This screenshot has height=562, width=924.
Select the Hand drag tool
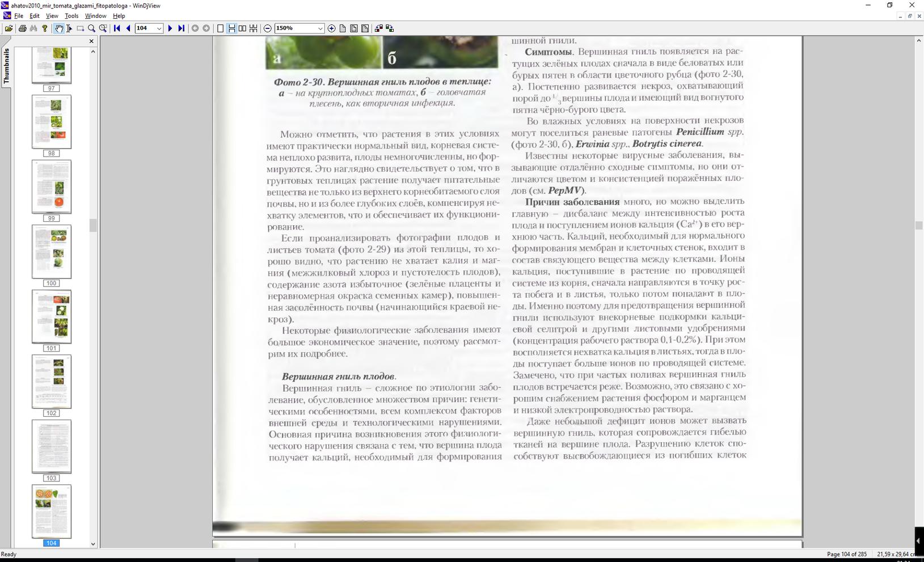point(59,28)
